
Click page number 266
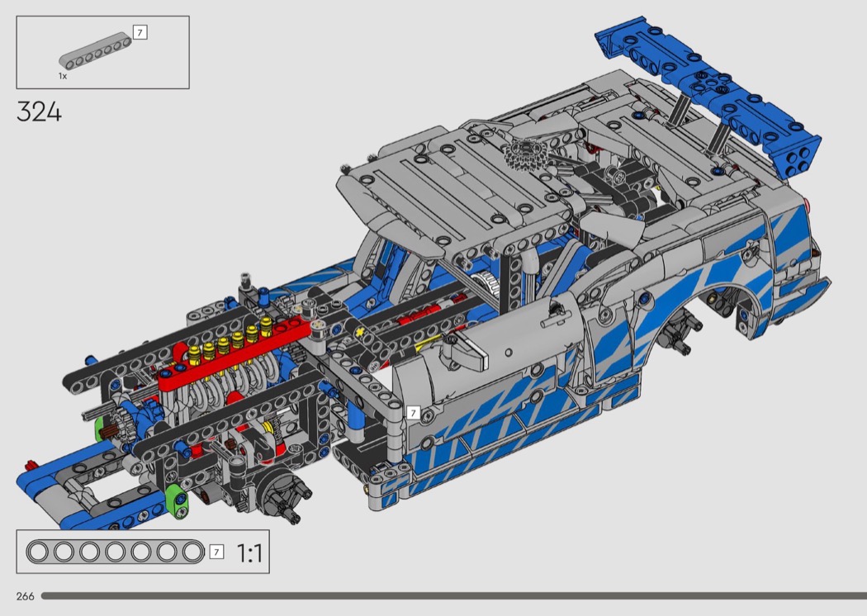pos(25,596)
